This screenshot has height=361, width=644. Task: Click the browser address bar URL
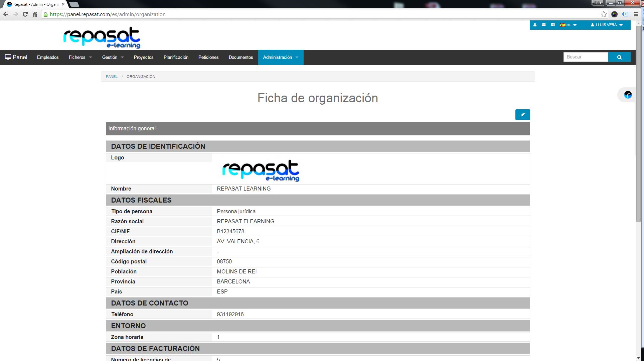108,14
